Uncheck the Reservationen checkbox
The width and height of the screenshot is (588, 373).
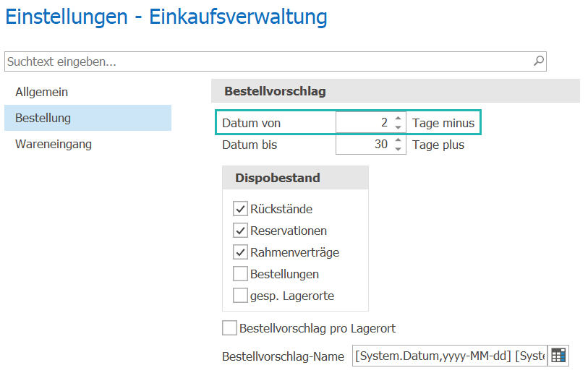click(x=240, y=231)
